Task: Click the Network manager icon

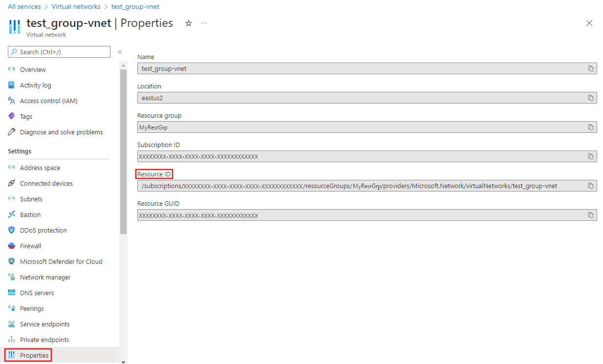Action: pyautogui.click(x=12, y=277)
